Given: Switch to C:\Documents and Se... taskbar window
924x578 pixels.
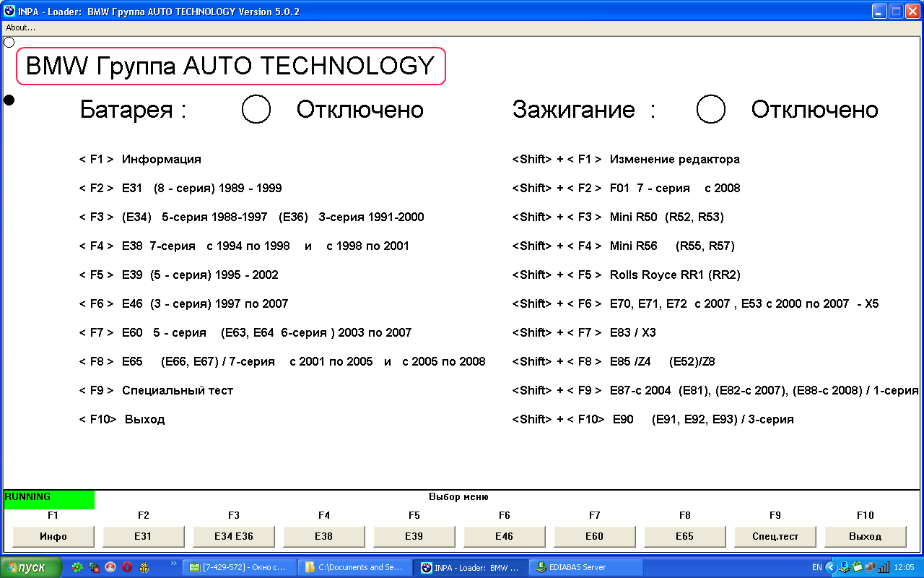Looking at the screenshot, I should pyautogui.click(x=355, y=567).
